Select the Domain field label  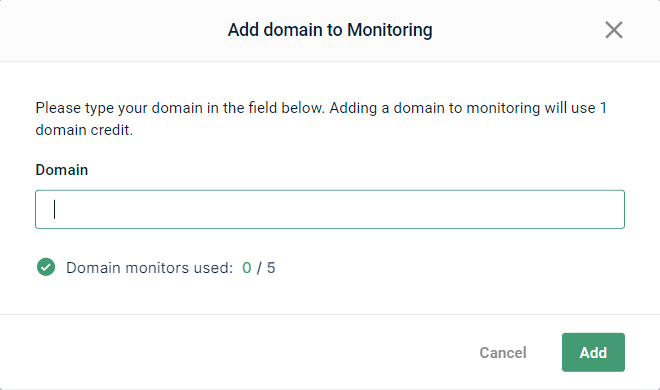62,170
